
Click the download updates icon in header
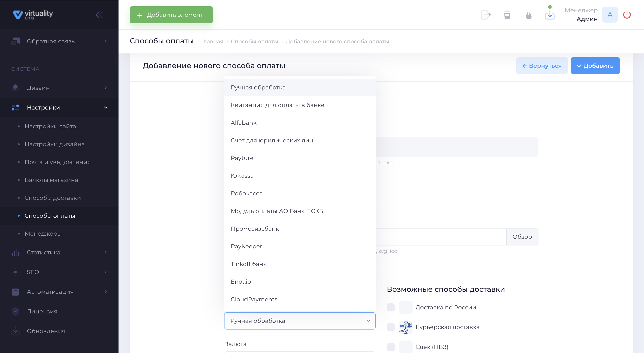point(549,15)
